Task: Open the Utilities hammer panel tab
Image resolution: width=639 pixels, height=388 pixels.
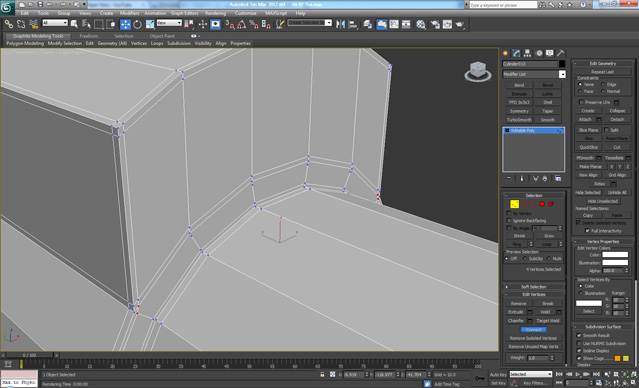Action: pos(561,53)
